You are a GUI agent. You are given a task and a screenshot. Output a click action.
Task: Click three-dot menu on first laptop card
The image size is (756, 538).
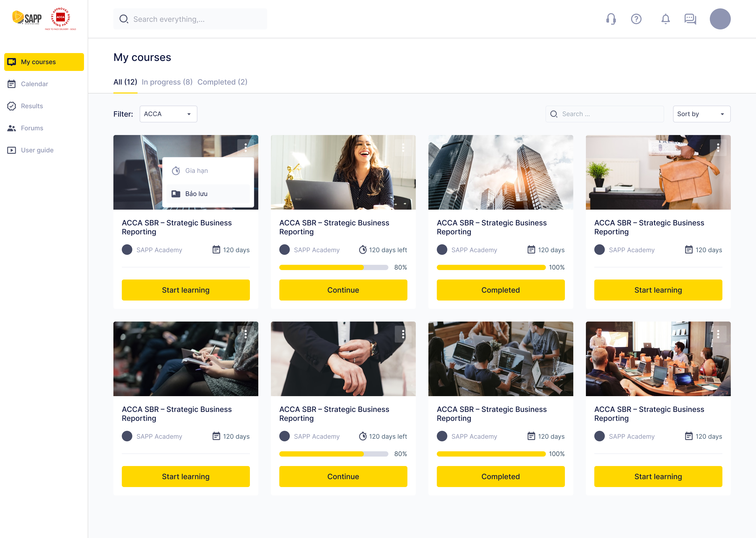[245, 148]
